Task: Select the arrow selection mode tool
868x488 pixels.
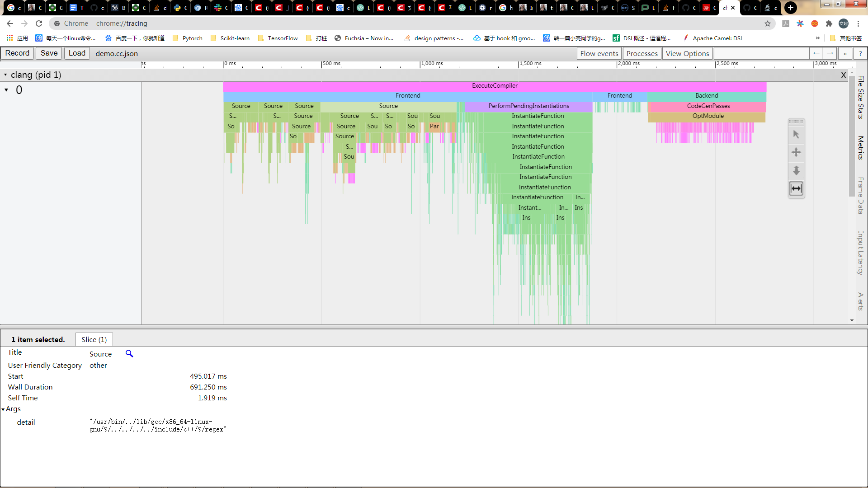Action: click(x=796, y=134)
